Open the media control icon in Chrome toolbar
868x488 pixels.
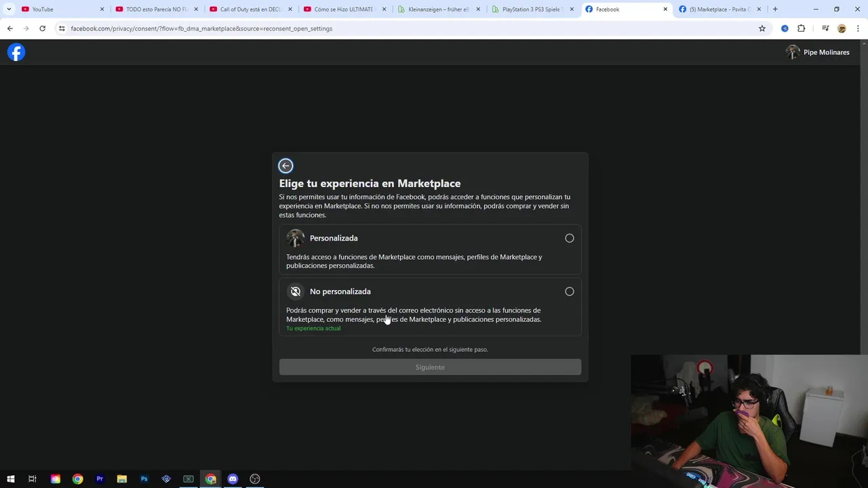click(x=825, y=28)
